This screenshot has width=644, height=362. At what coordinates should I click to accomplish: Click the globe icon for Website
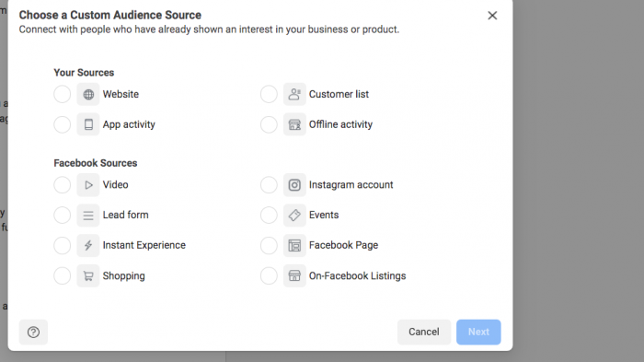[88, 94]
